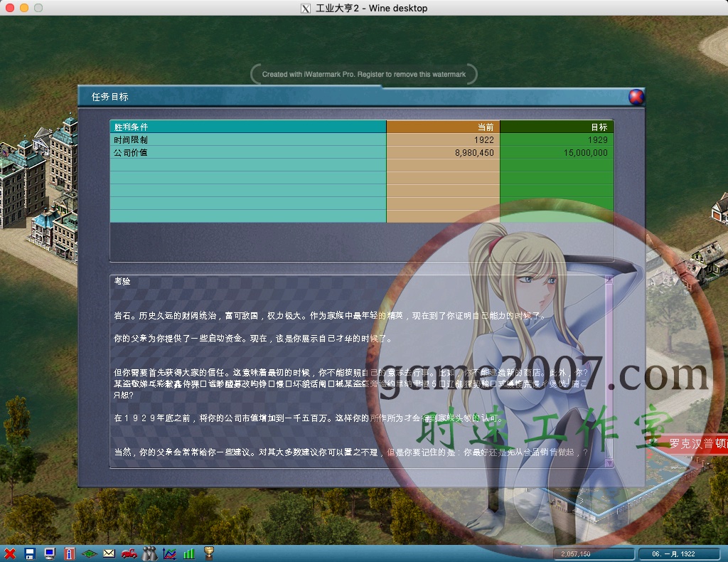This screenshot has width=728, height=562.
Task: Click the gold trophy objectives icon
Action: (209, 553)
